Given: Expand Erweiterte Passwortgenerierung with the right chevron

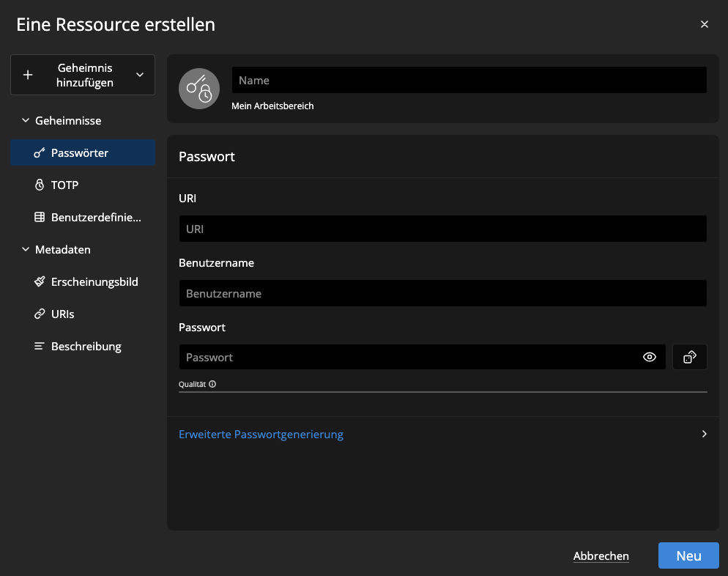Looking at the screenshot, I should coord(705,434).
